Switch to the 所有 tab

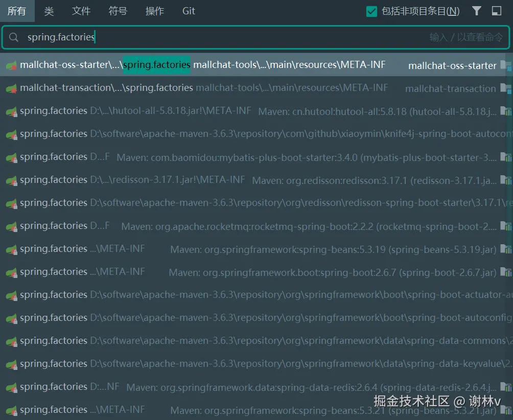coord(17,11)
